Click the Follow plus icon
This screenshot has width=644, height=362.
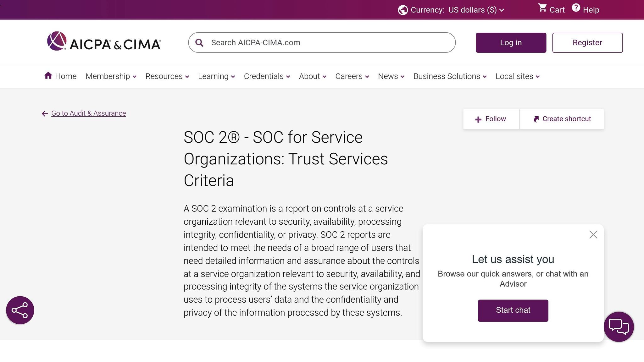point(479,119)
